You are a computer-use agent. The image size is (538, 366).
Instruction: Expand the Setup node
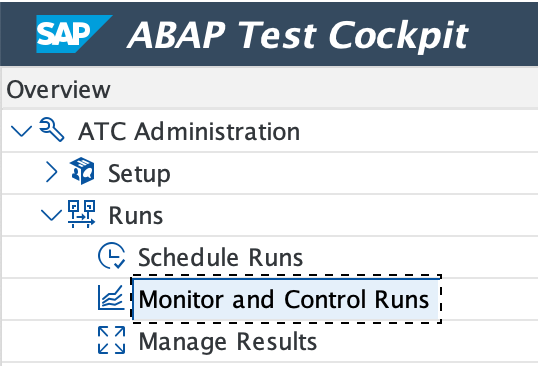(51, 172)
